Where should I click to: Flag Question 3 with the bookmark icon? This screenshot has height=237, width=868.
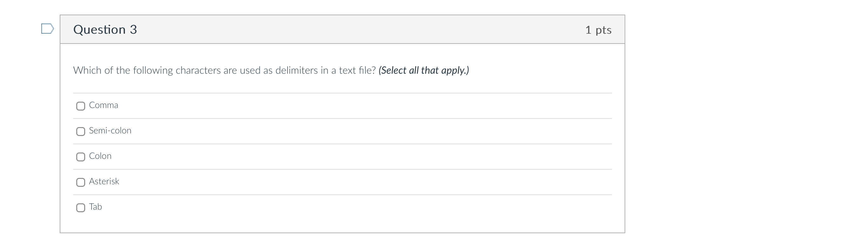[x=47, y=29]
